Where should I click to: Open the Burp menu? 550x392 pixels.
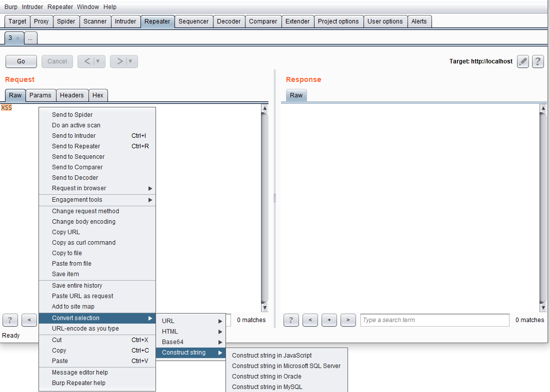[x=11, y=6]
